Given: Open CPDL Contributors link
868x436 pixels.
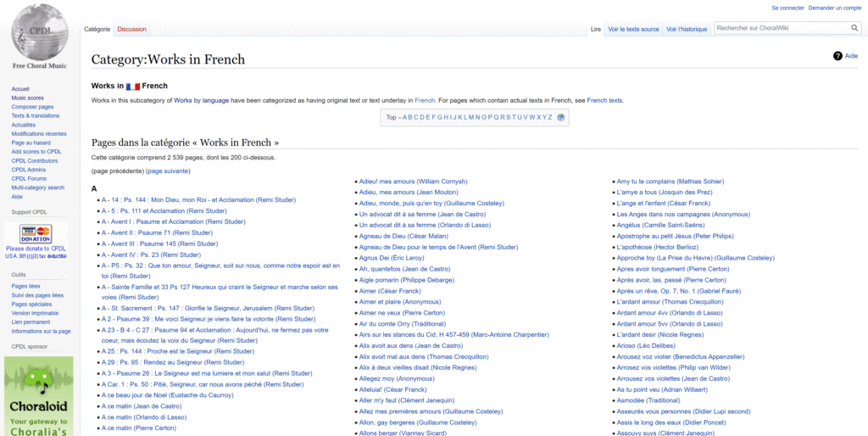Looking at the screenshot, I should (x=34, y=160).
